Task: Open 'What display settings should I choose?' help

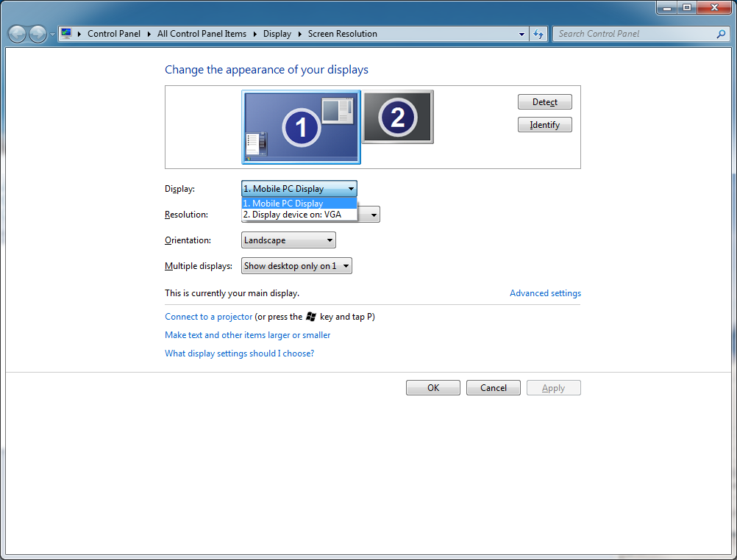Action: pos(240,353)
